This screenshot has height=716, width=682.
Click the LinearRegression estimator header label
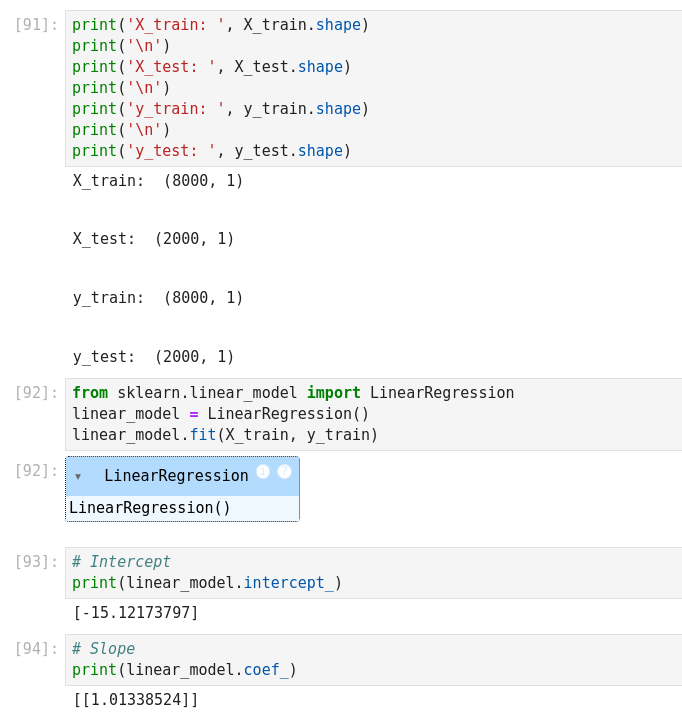176,476
